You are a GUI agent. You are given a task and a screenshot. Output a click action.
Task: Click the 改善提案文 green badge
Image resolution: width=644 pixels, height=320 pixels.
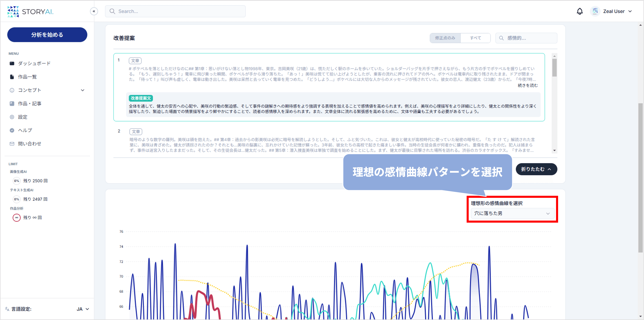(x=141, y=98)
